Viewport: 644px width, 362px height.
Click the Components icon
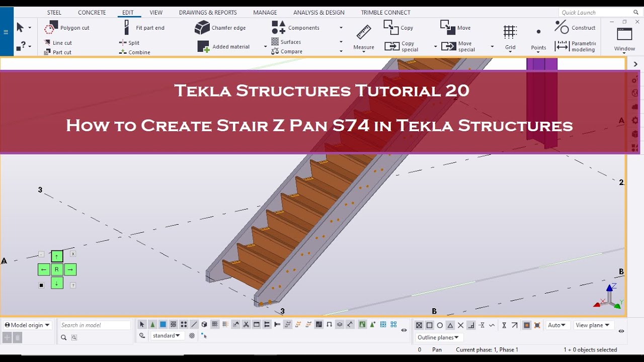click(x=278, y=27)
